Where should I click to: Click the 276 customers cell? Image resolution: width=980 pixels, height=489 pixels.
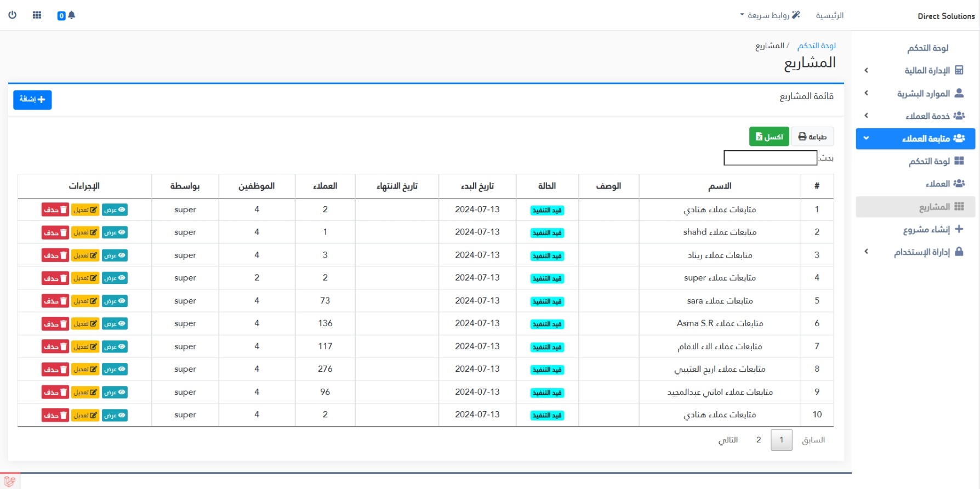point(325,369)
